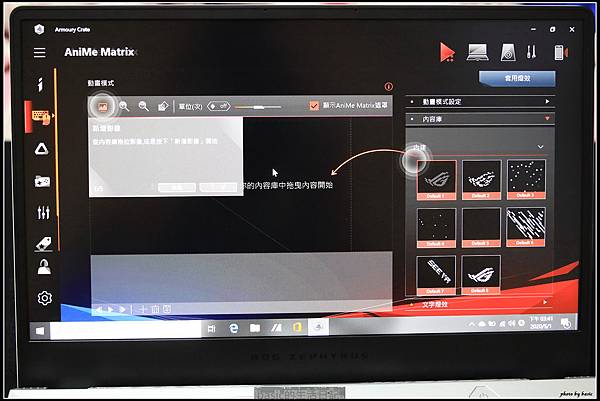Open the Windows Start menu
600x401 pixels.
click(40, 330)
